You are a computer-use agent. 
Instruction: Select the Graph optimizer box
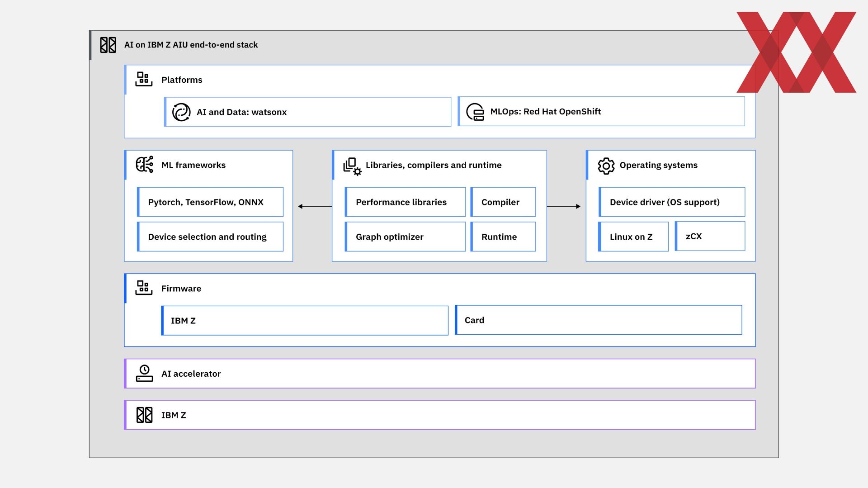[x=405, y=237]
